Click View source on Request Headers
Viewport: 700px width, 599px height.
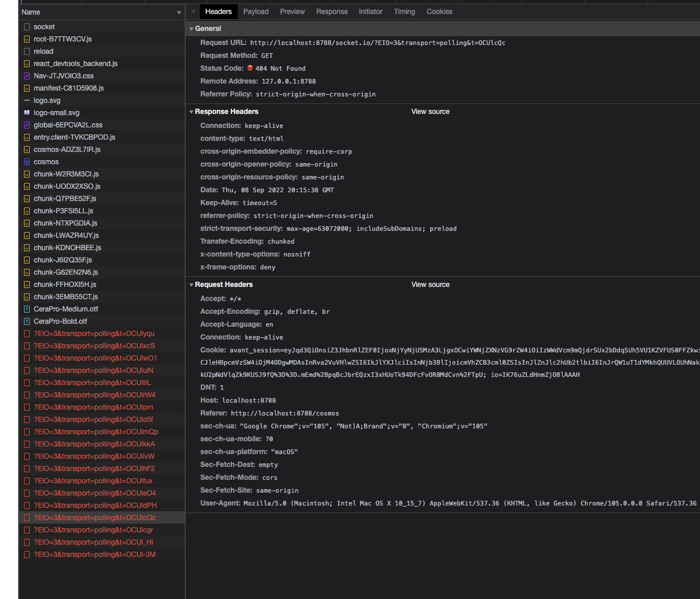[x=430, y=285]
